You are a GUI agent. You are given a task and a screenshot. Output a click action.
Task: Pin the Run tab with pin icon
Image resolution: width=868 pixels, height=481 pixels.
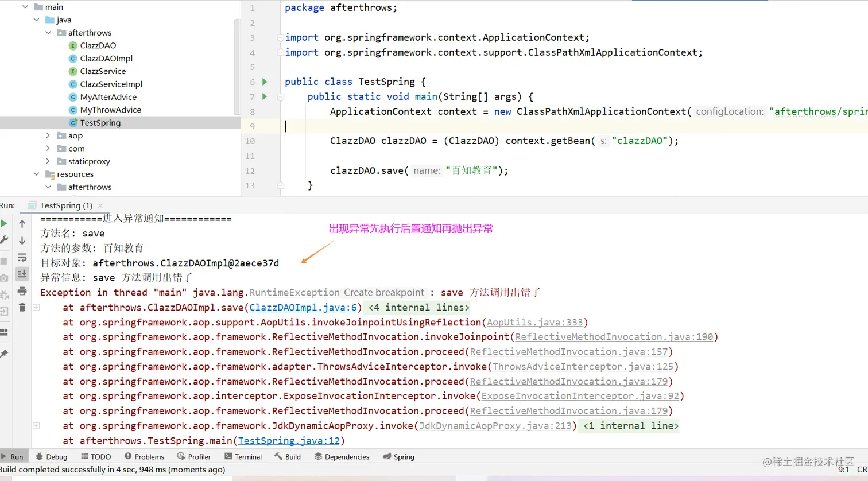4,354
